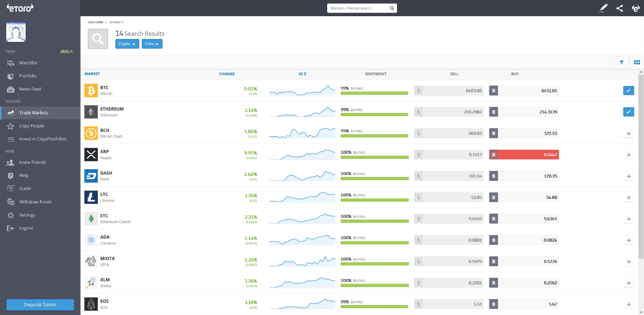Click the Dash coin icon
The height and width of the screenshot is (315, 644).
(91, 176)
